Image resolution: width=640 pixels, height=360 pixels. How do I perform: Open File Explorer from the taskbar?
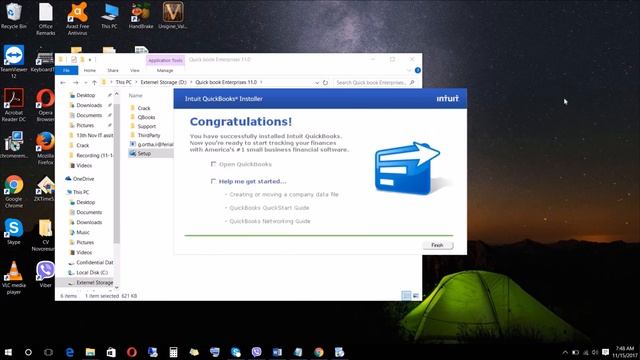pyautogui.click(x=90, y=352)
